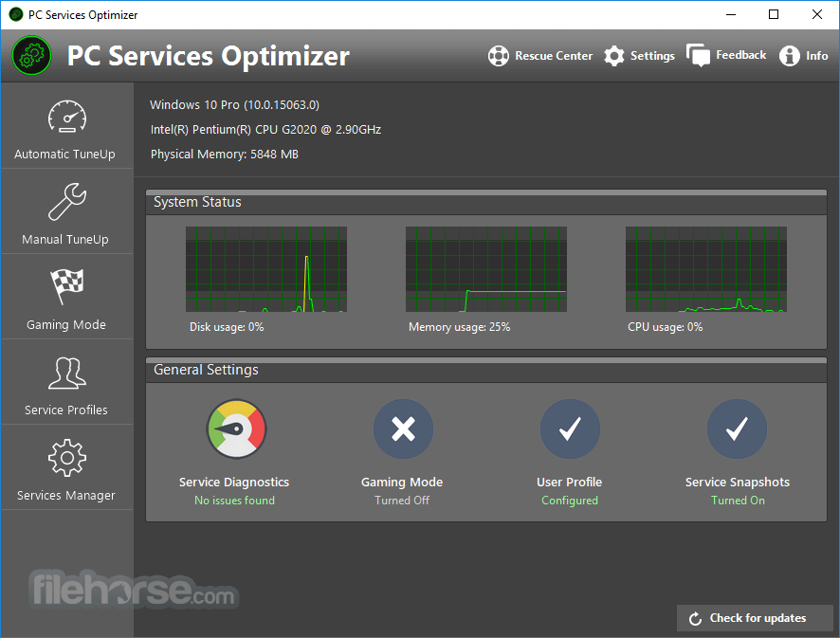Click the green PC Services Optimizer logo
Screen dimensions: 840x638
point(31,56)
